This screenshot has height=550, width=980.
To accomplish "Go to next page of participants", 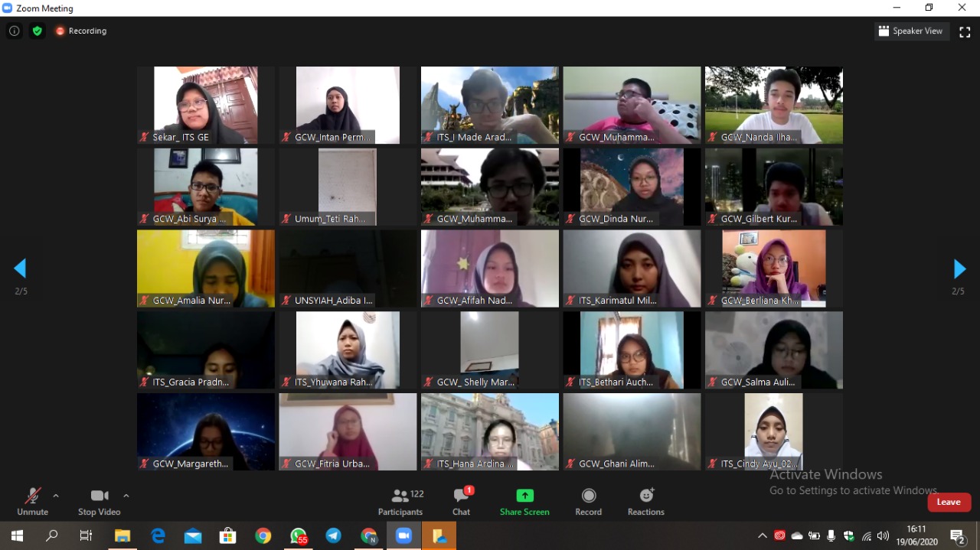I will [x=959, y=268].
